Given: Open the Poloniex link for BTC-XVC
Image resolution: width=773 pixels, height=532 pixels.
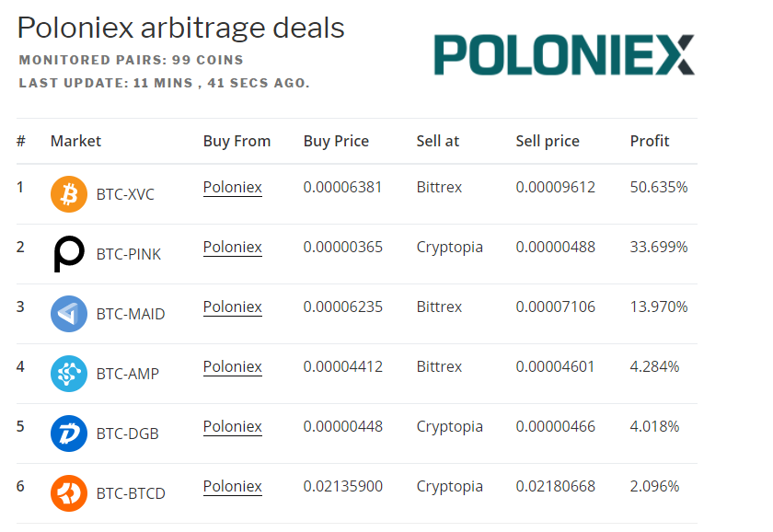Looking at the screenshot, I should pos(232,188).
